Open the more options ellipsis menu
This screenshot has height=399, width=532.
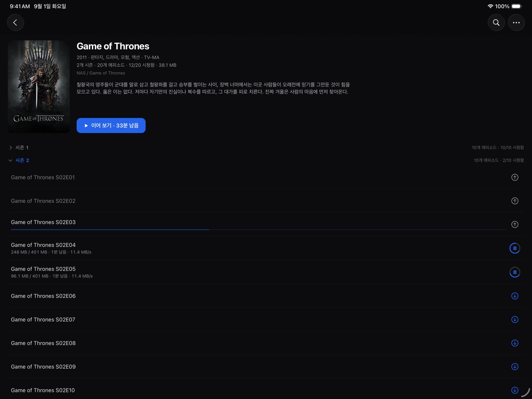(x=516, y=23)
